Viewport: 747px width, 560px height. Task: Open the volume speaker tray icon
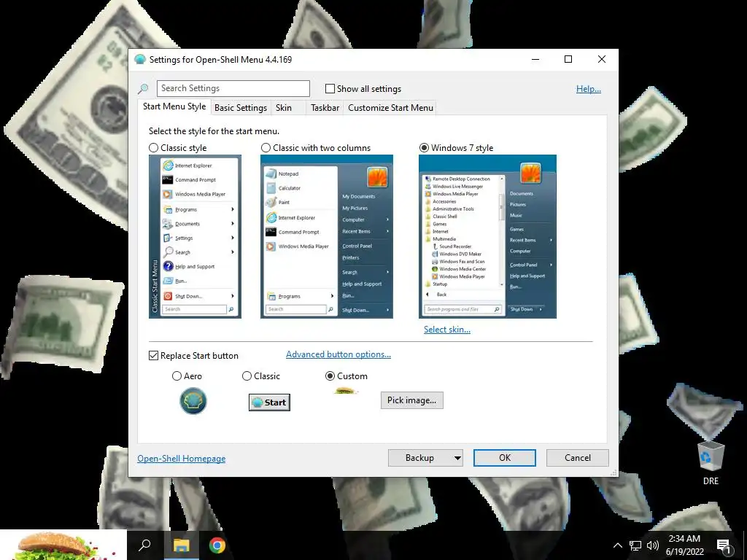pyautogui.click(x=653, y=545)
